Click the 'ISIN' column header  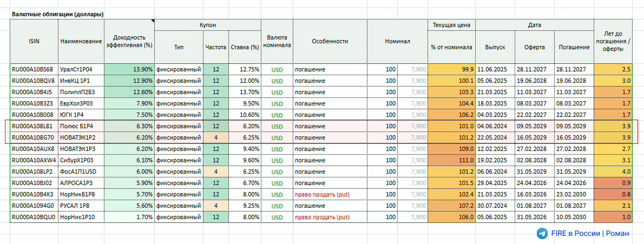[x=35, y=41]
